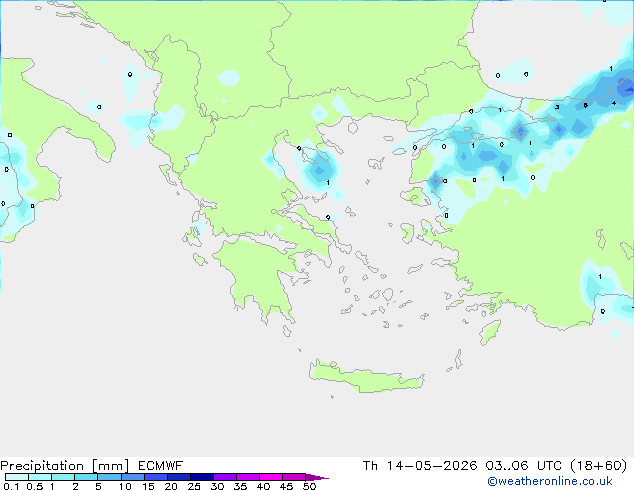Click the 'Precipitation [mm]' title text
The image size is (634, 490).
(64, 466)
